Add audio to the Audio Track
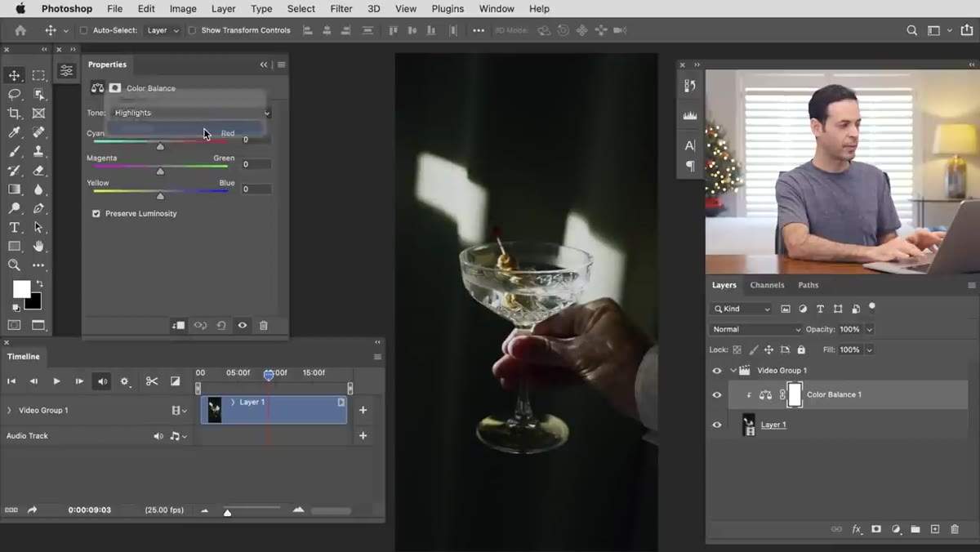This screenshot has height=552, width=980. pos(363,436)
